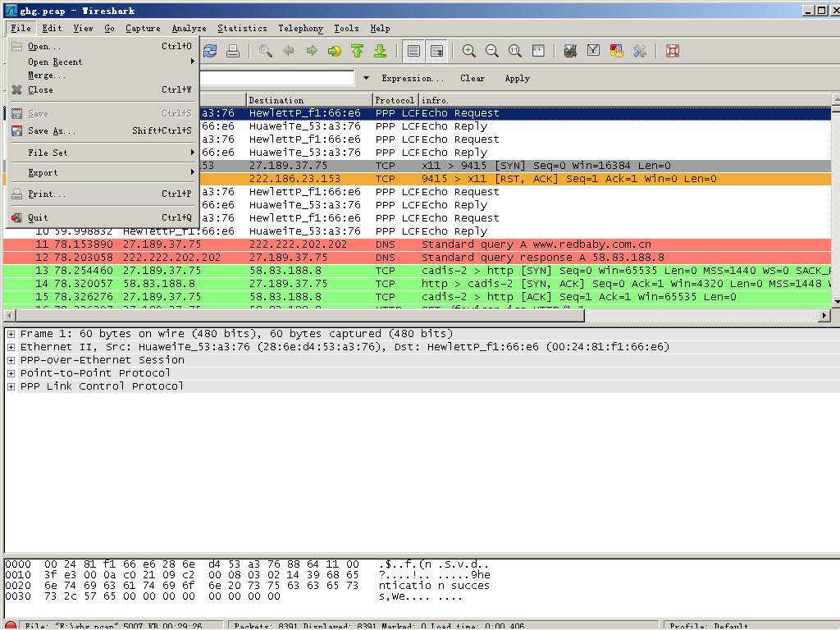Choose Close in File menu
The image size is (840, 630).
103,89
